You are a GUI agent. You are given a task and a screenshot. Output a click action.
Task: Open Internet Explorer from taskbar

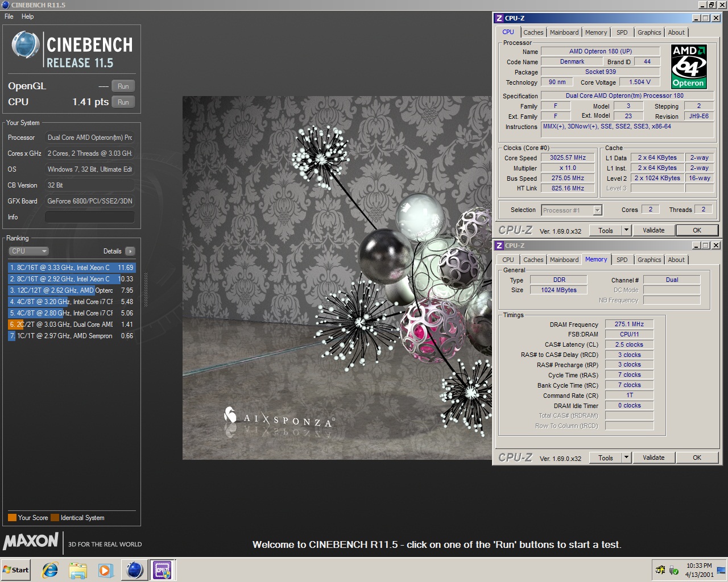pyautogui.click(x=50, y=570)
